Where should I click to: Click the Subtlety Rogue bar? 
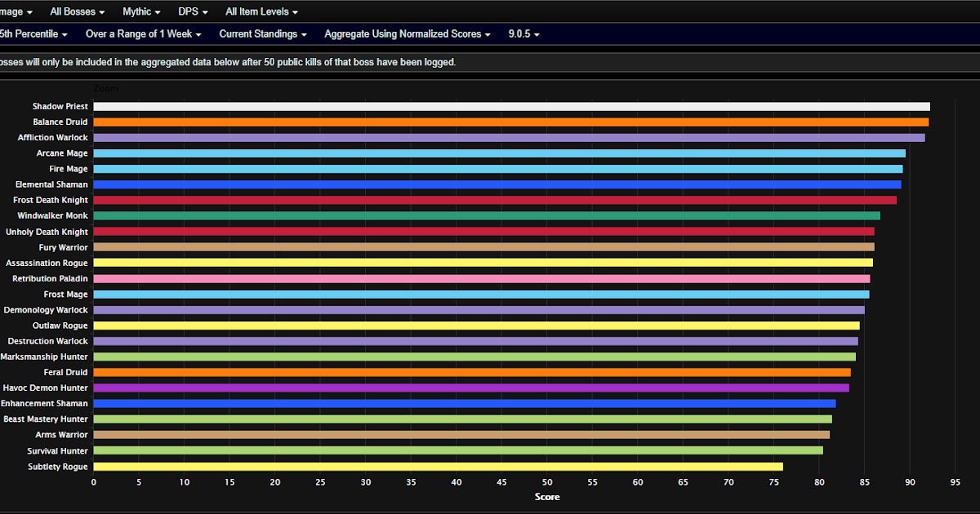439,467
